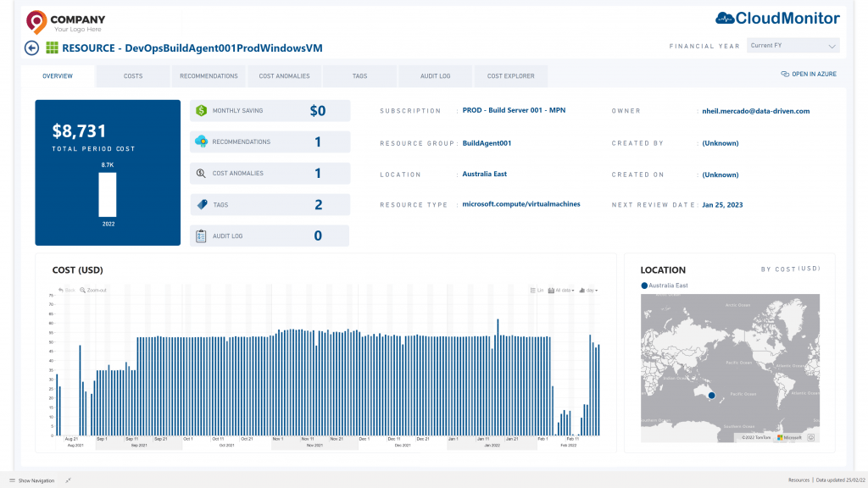Image resolution: width=868 pixels, height=488 pixels.
Task: Click the All data calendar icon
Action: click(551, 290)
